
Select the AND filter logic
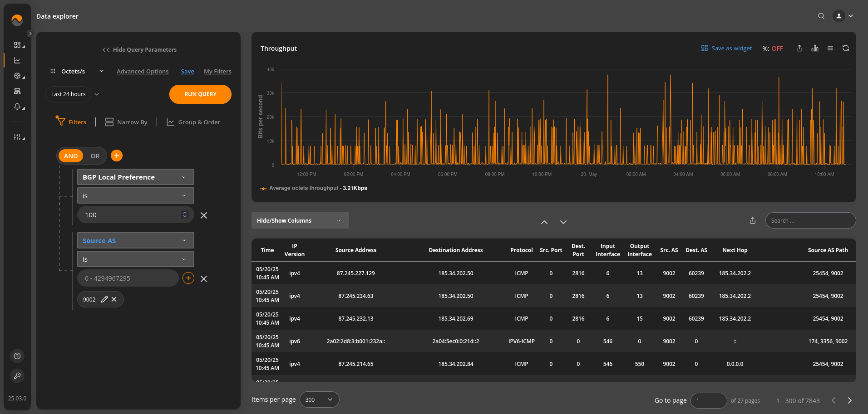click(x=71, y=156)
